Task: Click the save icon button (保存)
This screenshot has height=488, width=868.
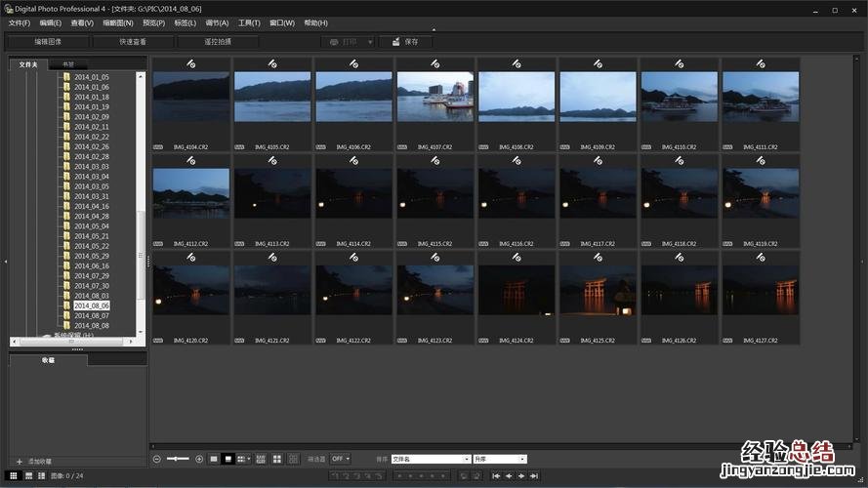Action: 404,42
